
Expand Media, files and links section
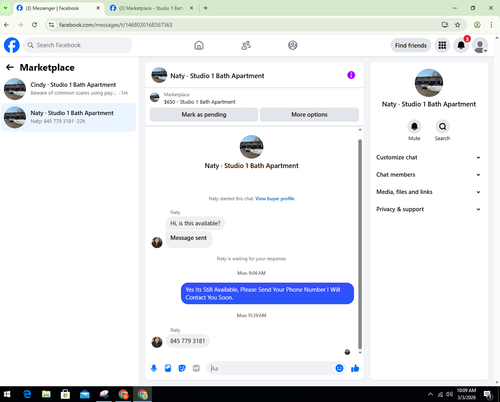(x=429, y=192)
